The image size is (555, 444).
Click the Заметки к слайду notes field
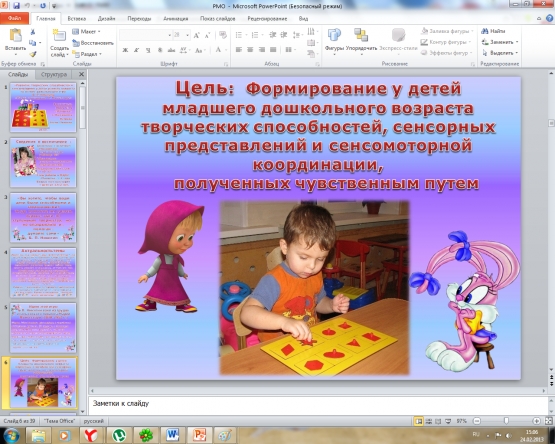pyautogui.click(x=318, y=405)
